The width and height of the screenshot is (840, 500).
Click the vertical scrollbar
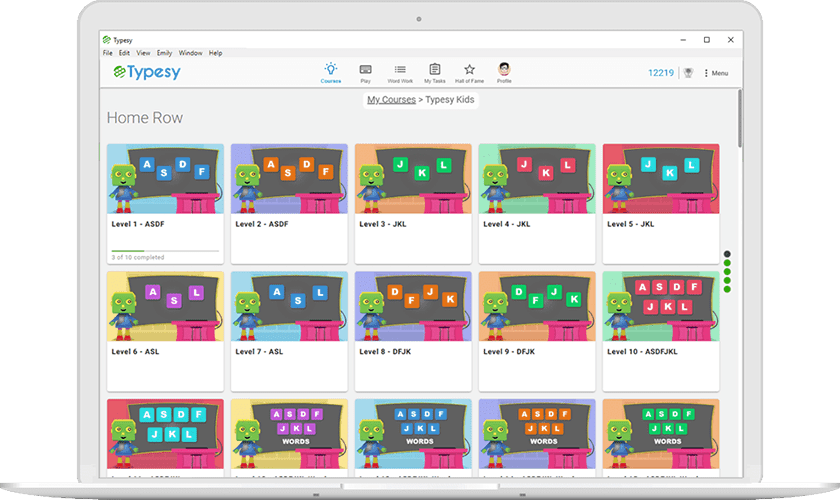coord(740,118)
